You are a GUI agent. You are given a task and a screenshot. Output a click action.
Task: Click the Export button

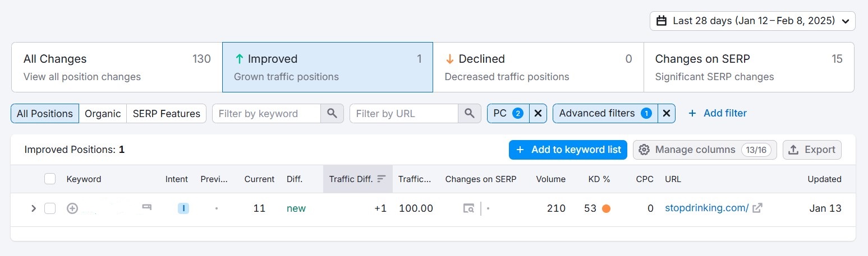pyautogui.click(x=812, y=150)
